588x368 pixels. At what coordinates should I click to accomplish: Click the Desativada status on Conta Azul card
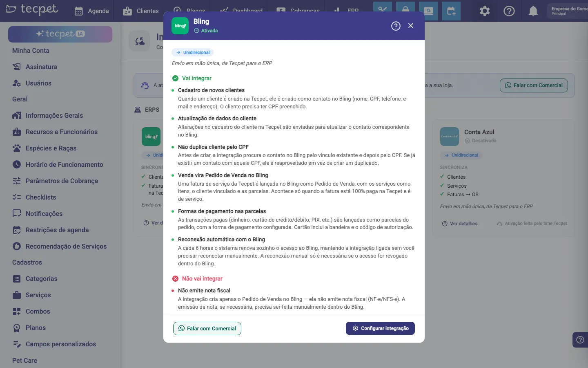tap(481, 141)
